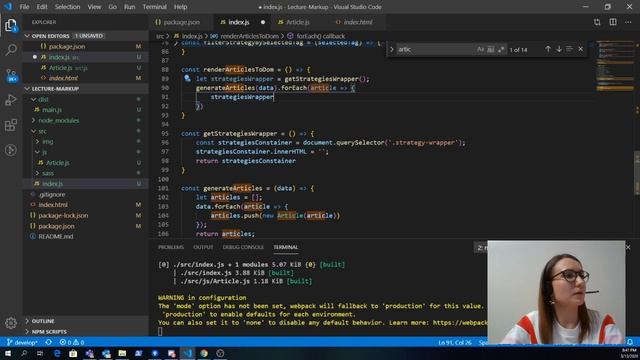The width and height of the screenshot is (640, 360).
Task: Click the editor vertical scrollbar thumb
Action: tap(637, 173)
